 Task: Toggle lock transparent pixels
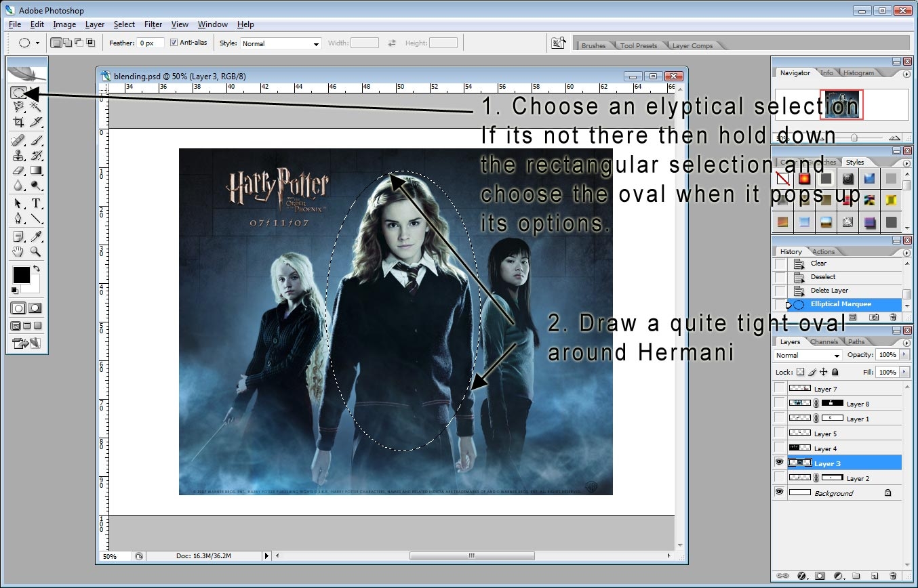click(x=800, y=372)
